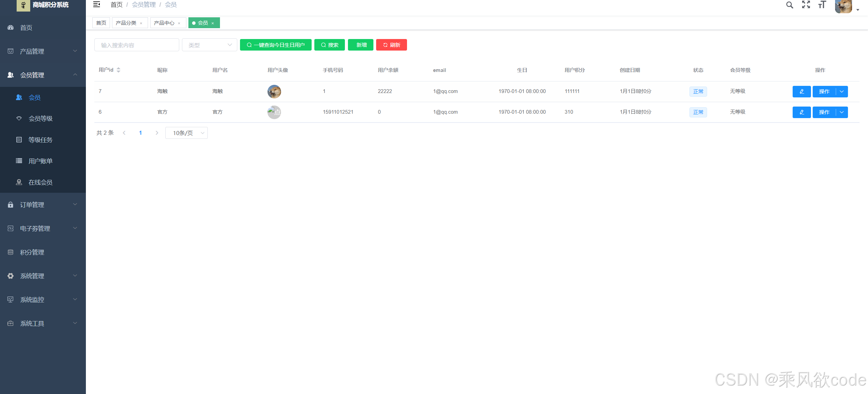Open 用户账单 sidebar item

coord(40,161)
